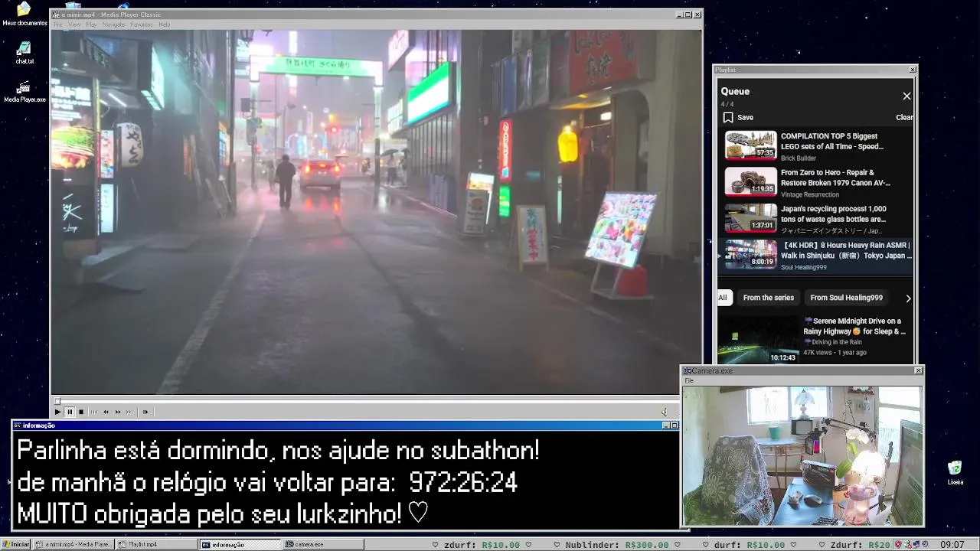Click the camera feed in Camera.exe window
Screen dimensions: 980x551
[x=802, y=455]
